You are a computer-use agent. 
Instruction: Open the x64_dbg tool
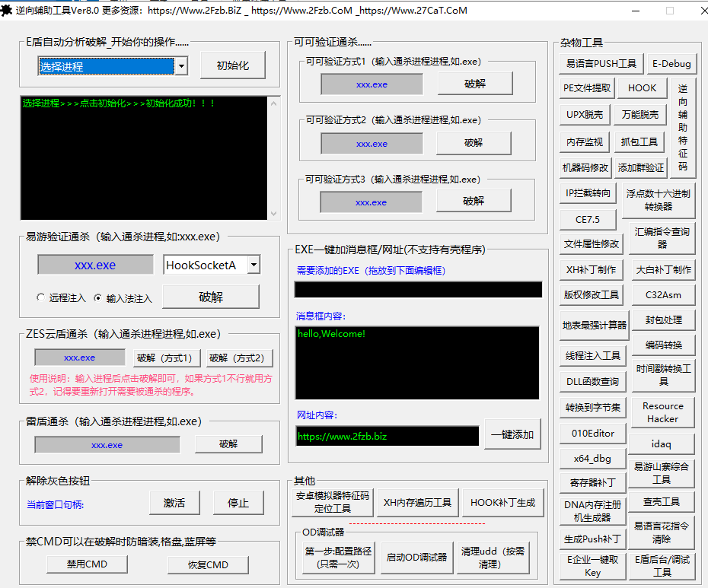pyautogui.click(x=592, y=459)
